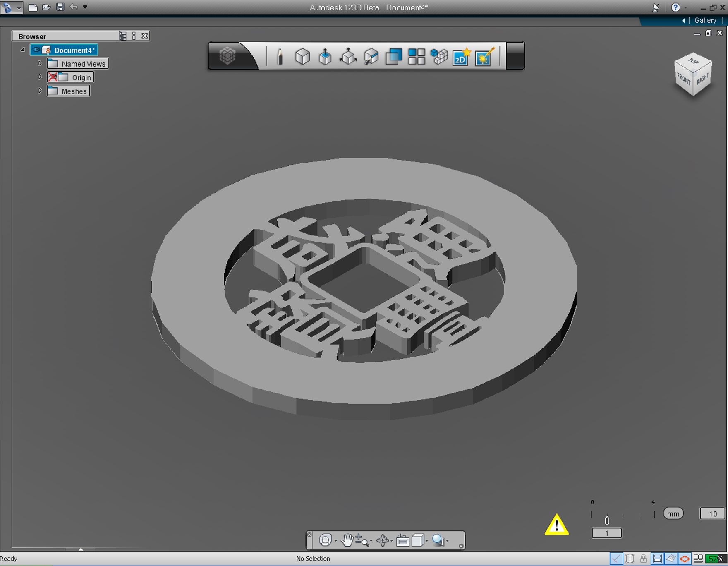
Task: Click the TOP face of view cube
Action: point(694,61)
